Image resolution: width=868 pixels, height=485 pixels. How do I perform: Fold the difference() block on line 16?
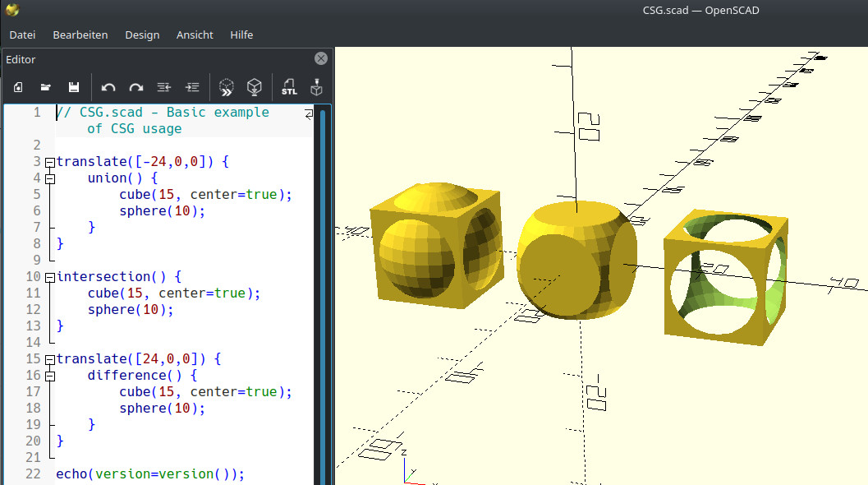tap(49, 376)
